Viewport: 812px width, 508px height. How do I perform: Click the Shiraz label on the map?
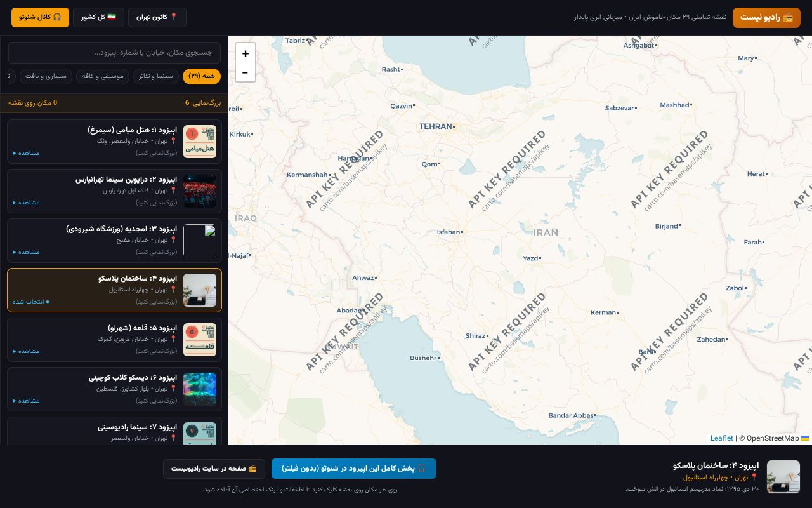pos(475,336)
